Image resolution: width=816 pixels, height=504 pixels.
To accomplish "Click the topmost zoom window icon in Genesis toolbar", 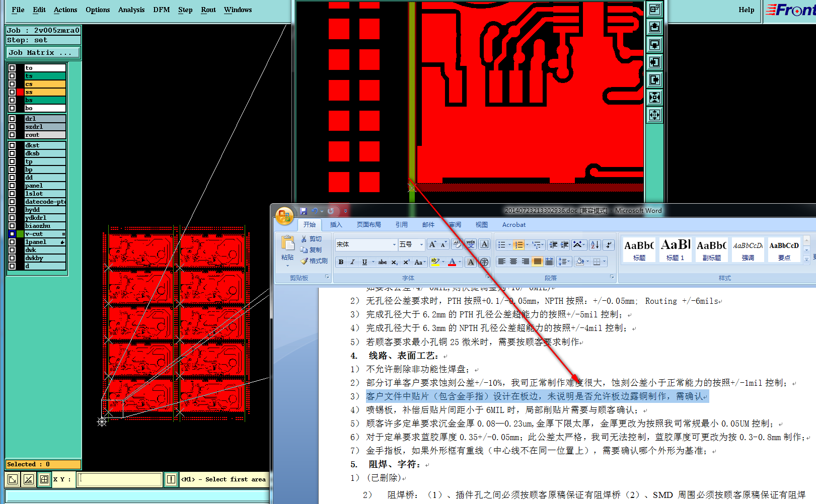I will [654, 9].
